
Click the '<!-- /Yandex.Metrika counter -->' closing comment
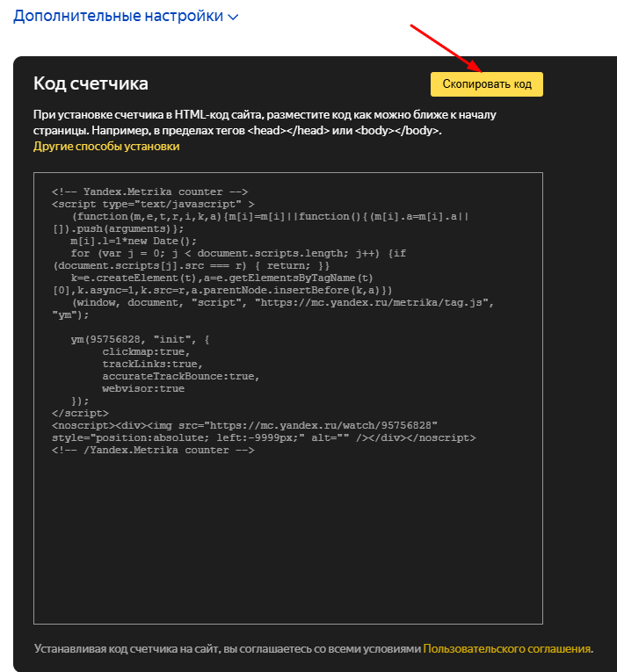pos(153,450)
